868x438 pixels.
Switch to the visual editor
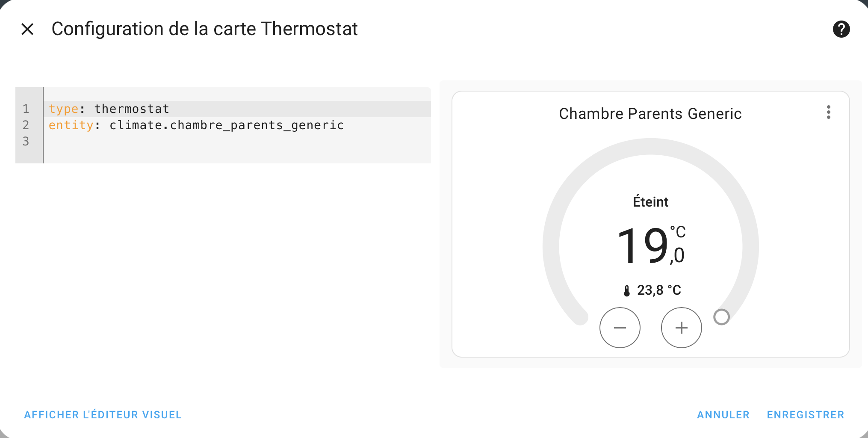pos(103,414)
